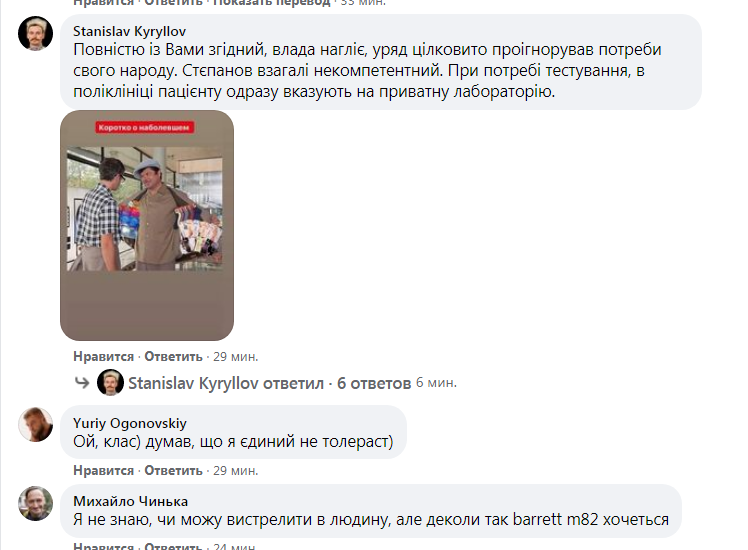Image resolution: width=748 pixels, height=550 pixels.
Task: Open the Yuriy Ogonovskiy name link
Action: [130, 423]
